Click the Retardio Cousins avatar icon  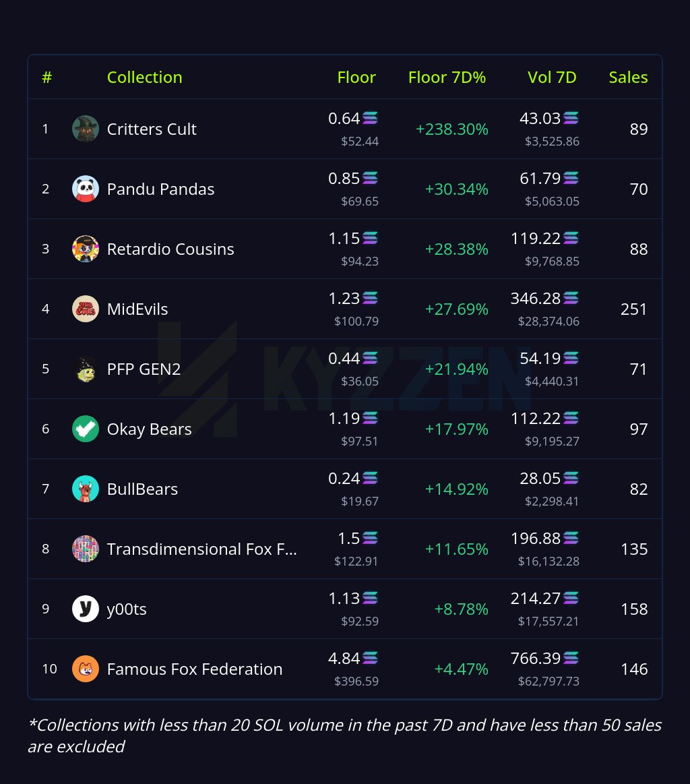(86, 249)
